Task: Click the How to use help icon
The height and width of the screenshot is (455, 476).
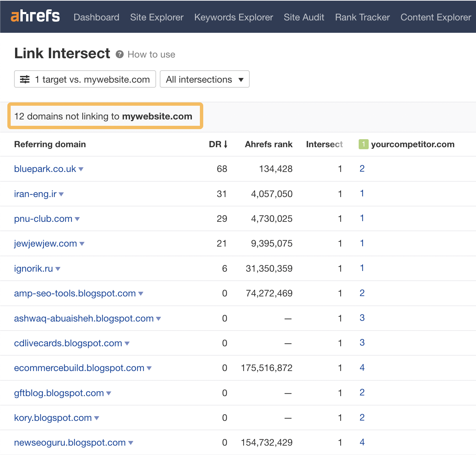Action: click(x=120, y=54)
